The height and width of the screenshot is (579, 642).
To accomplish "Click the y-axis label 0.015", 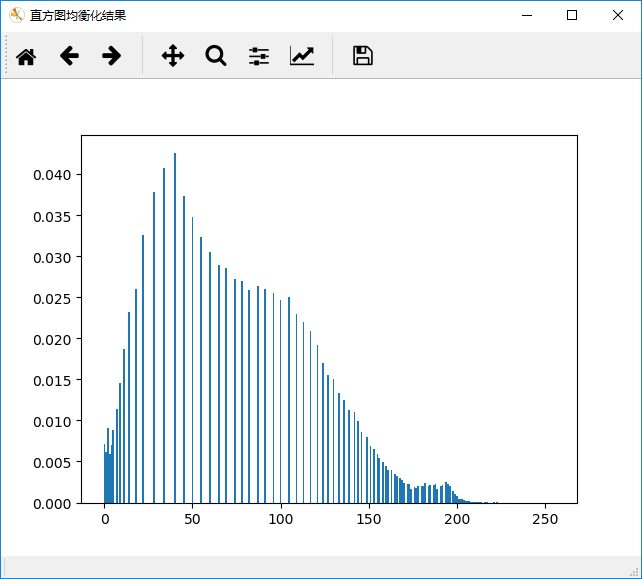I will click(52, 380).
